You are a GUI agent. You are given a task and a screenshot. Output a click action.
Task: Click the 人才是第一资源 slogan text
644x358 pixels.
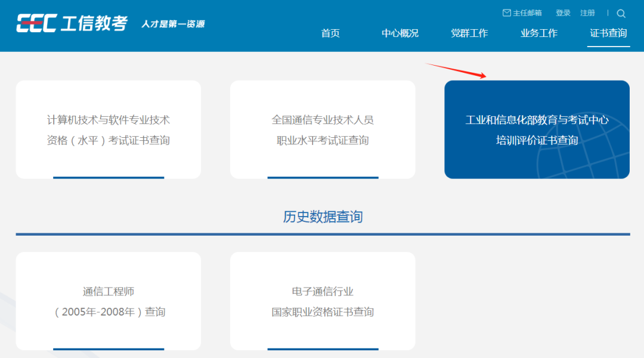(173, 24)
